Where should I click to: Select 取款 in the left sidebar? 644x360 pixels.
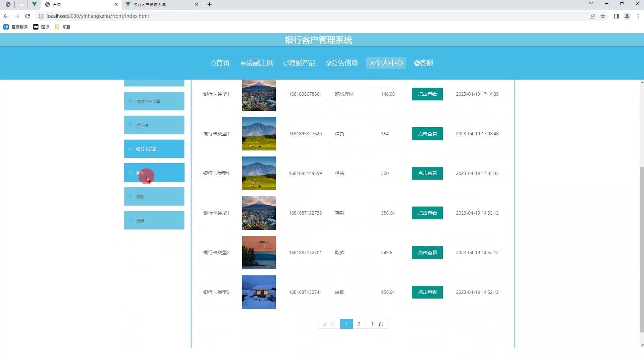click(154, 197)
